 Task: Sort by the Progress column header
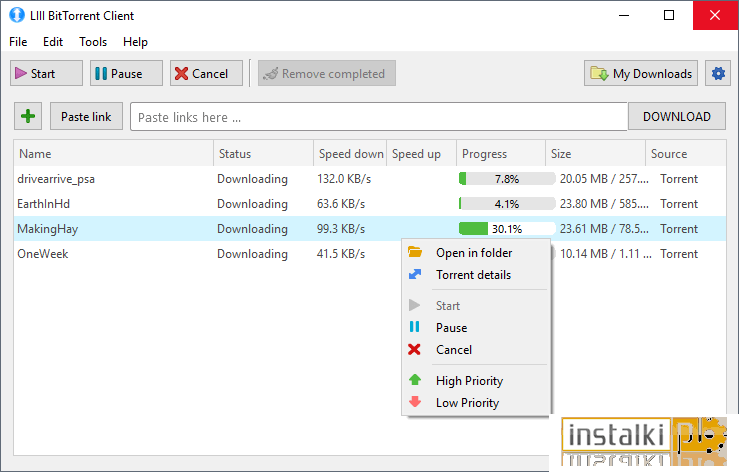[501, 154]
